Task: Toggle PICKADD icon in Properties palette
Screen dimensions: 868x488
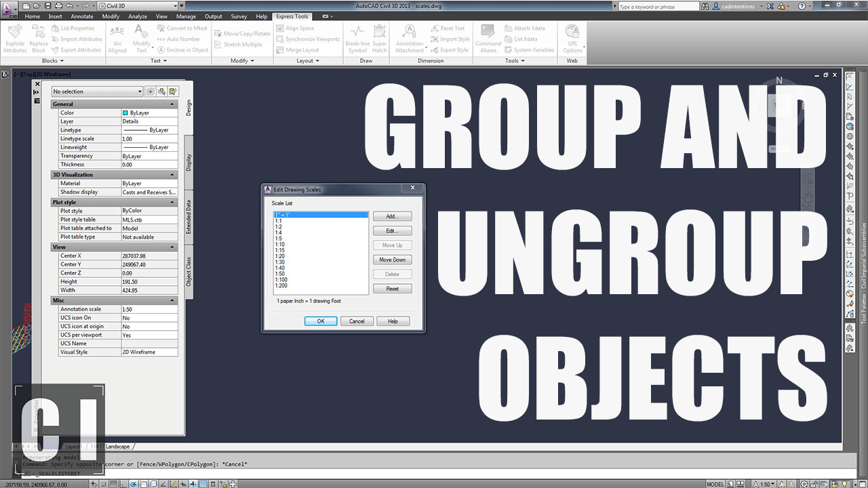Action: [x=150, y=91]
